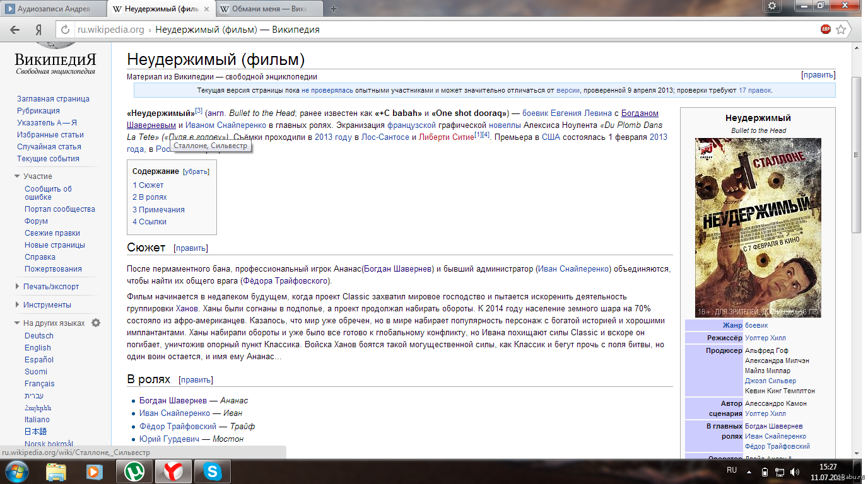The width and height of the screenshot is (868, 484).
Task: Switch to Yandex browser in taskbar
Action: (x=172, y=471)
